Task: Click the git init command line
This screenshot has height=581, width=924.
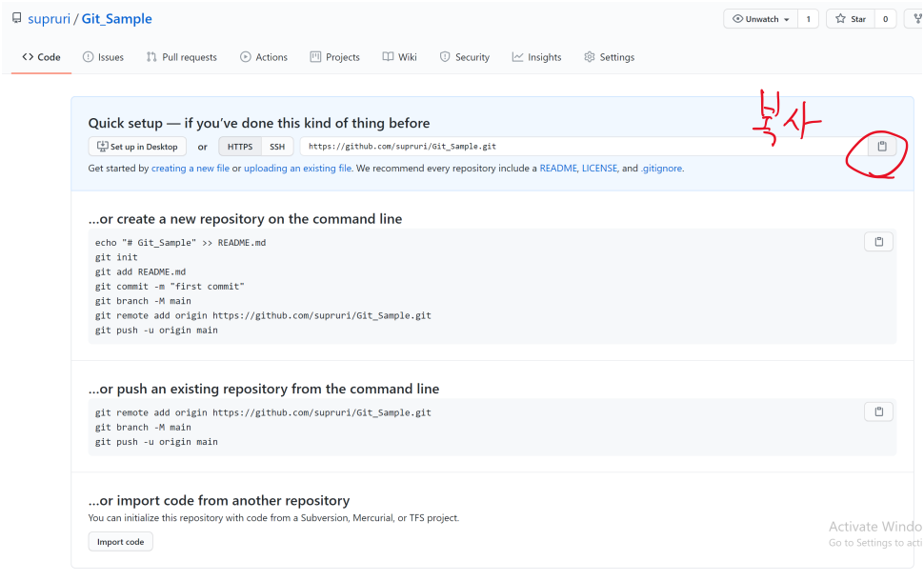Action: (116, 257)
